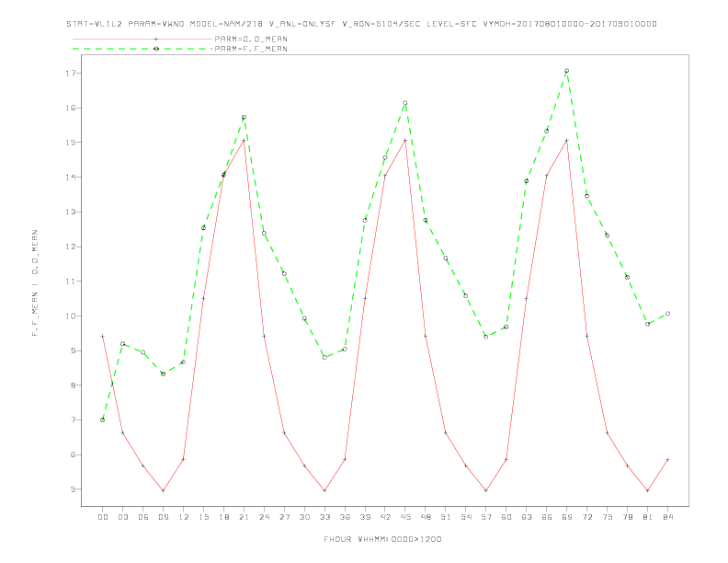
Task: Click forecast hour label 21 on x-axis
Action: click(x=244, y=517)
